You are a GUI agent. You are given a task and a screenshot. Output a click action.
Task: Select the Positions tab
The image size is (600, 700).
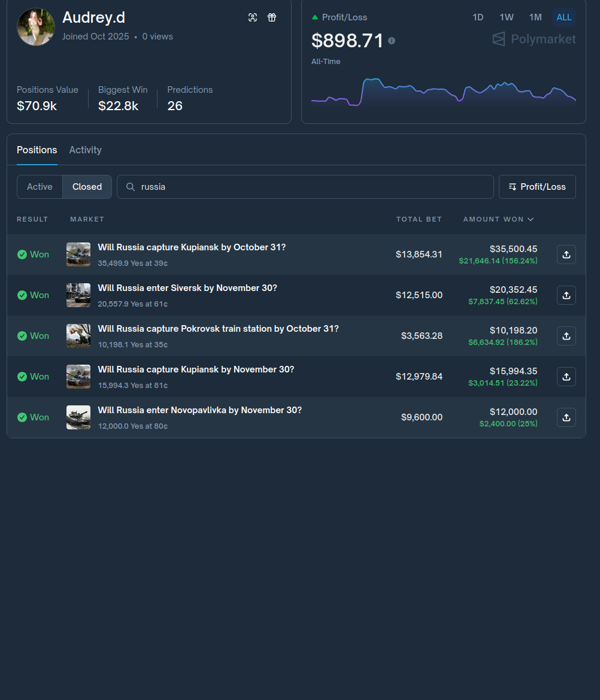tap(37, 150)
